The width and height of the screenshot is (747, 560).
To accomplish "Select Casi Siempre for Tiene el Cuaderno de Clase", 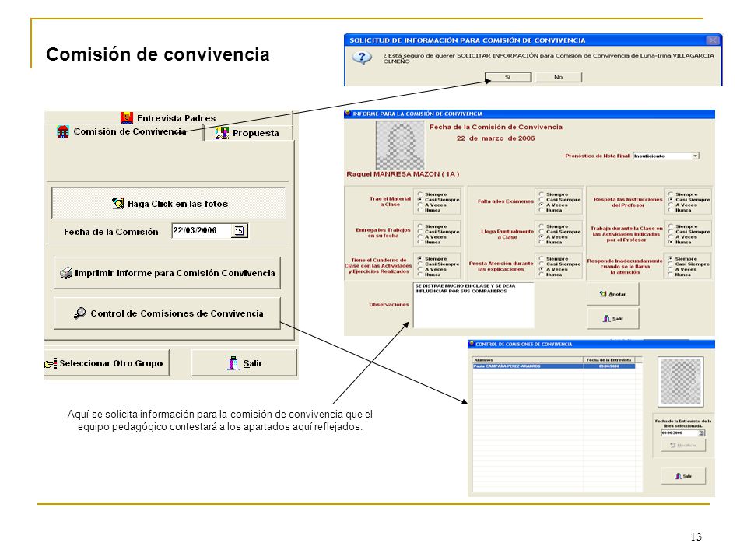I will (x=420, y=264).
